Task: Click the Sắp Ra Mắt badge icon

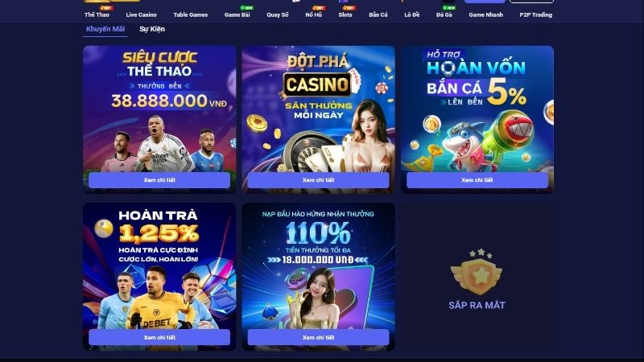Action: pyautogui.click(x=477, y=272)
